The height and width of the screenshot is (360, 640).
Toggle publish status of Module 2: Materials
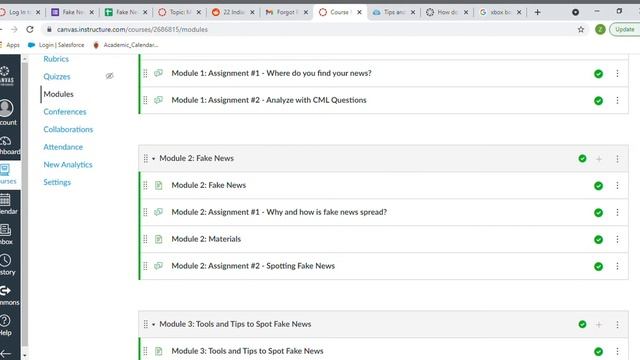pyautogui.click(x=598, y=240)
